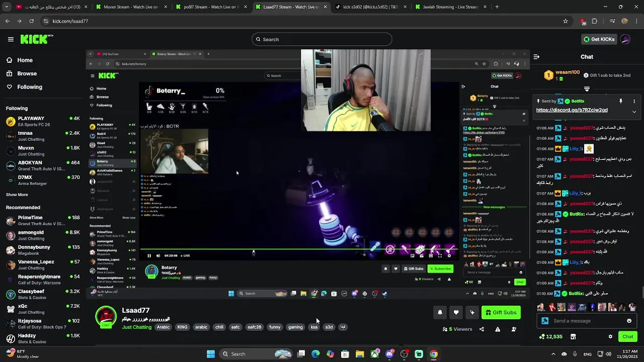Viewport: 644px width, 362px height.
Task: Select the KING tag
Action: [182, 327]
